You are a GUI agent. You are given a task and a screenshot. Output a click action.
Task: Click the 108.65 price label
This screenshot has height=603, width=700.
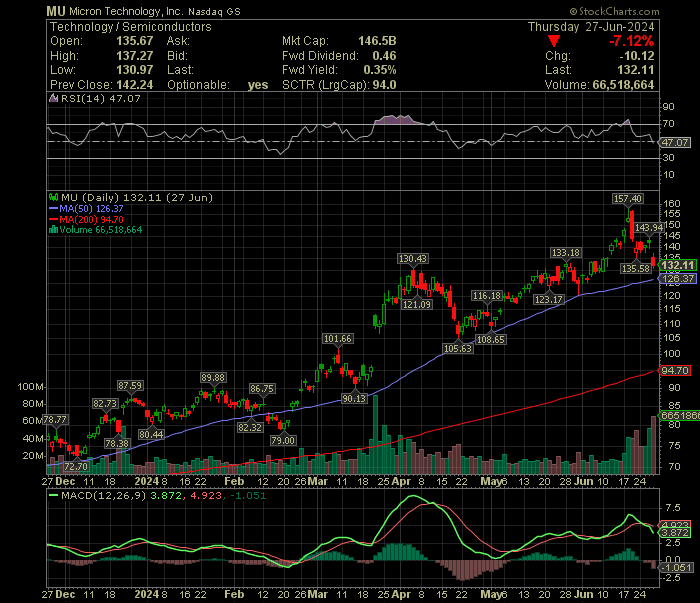[491, 339]
